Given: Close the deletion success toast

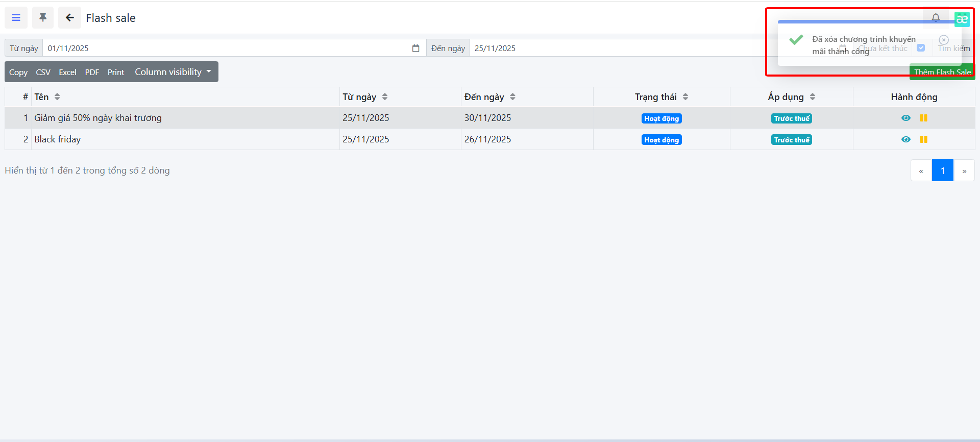Looking at the screenshot, I should (x=944, y=40).
